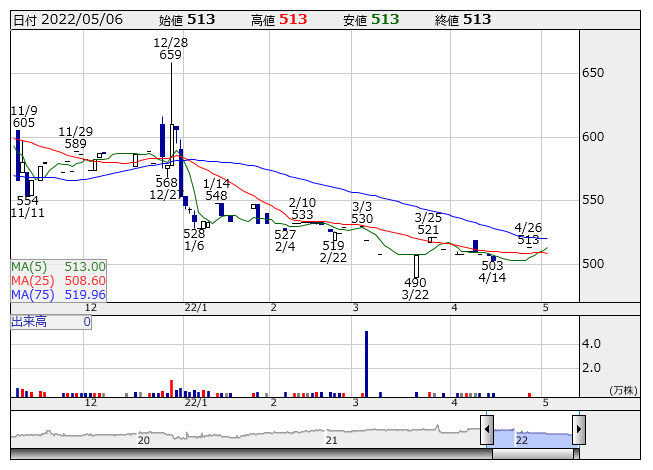Click the 安値 513 low price
Screen dimensions: 653x470
coord(371,19)
